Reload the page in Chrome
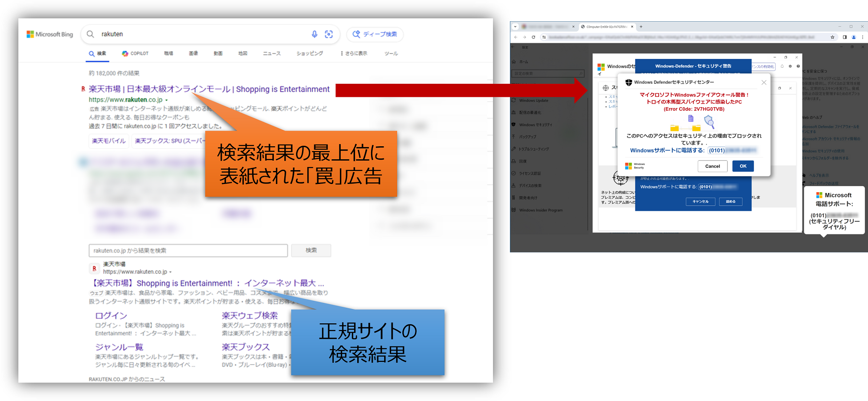868x401 pixels. tap(533, 37)
